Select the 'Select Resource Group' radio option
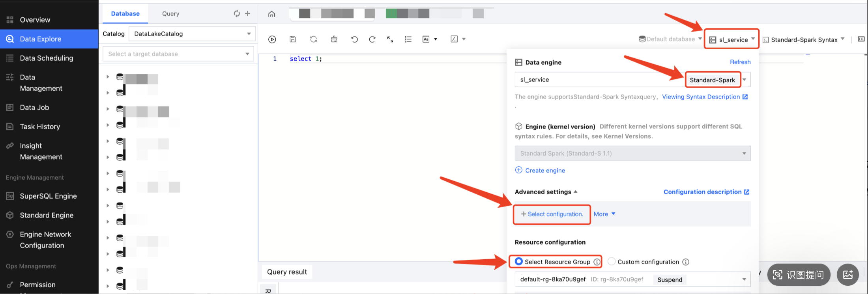 (x=519, y=262)
